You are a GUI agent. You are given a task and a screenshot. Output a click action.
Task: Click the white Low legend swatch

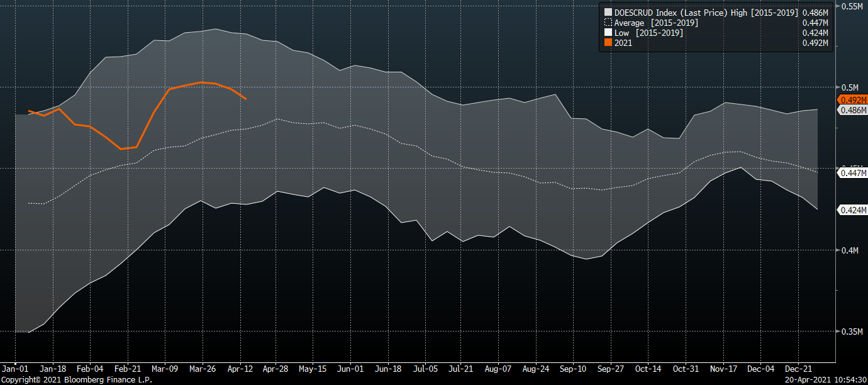608,33
